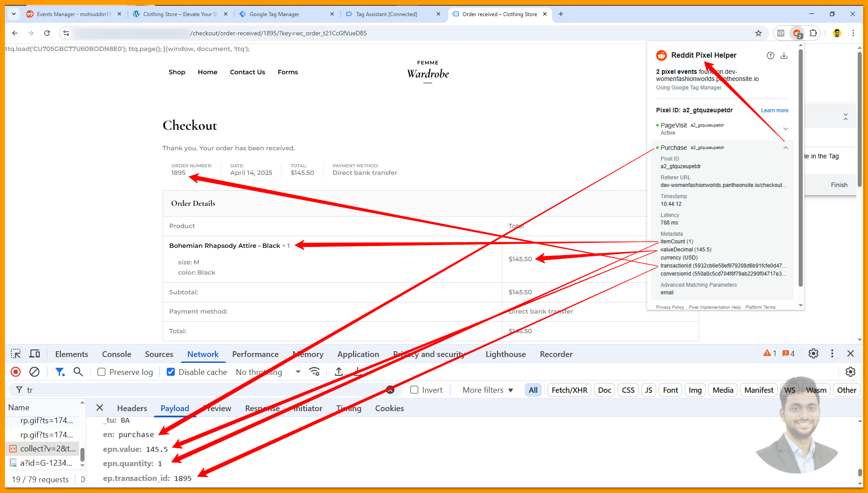Switch to the Console panel tab
Image resolution: width=868 pixels, height=493 pixels.
116,354
